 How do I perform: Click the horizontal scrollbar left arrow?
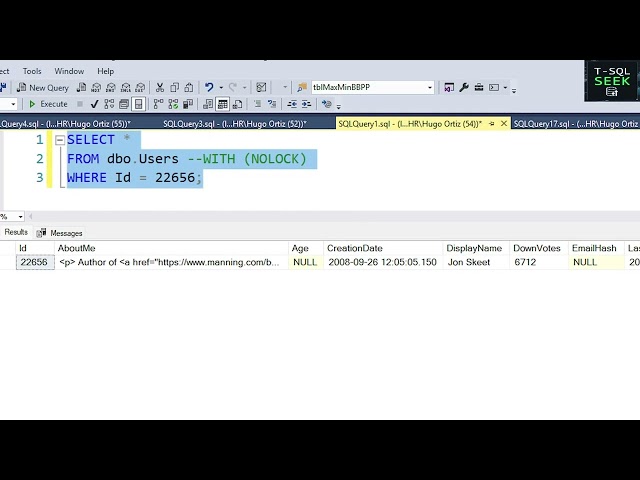tap(30, 216)
